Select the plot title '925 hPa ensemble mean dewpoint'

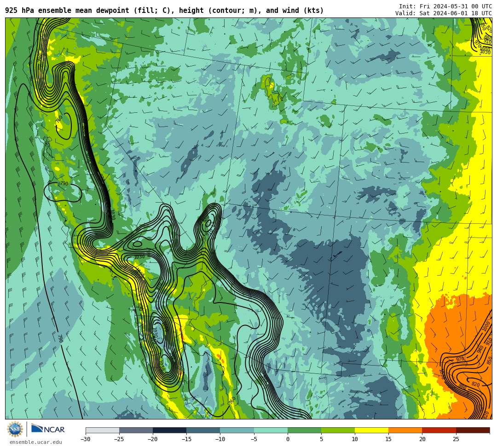[67, 11]
